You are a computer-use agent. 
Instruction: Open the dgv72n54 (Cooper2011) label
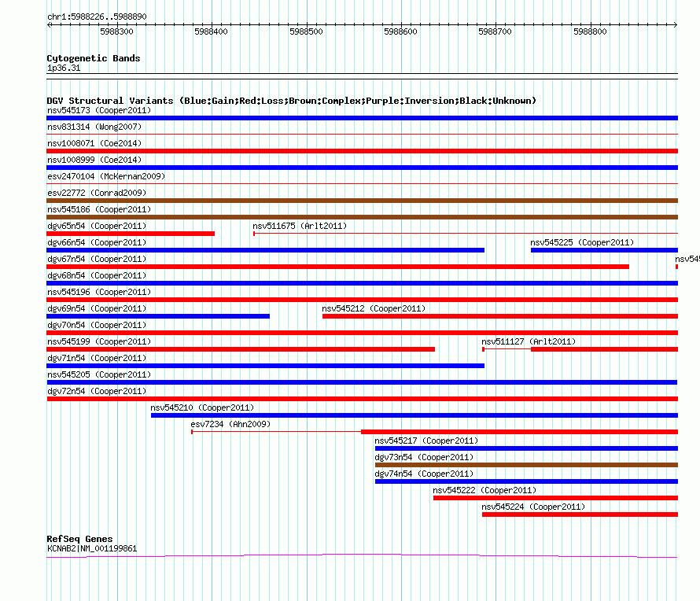coord(97,391)
